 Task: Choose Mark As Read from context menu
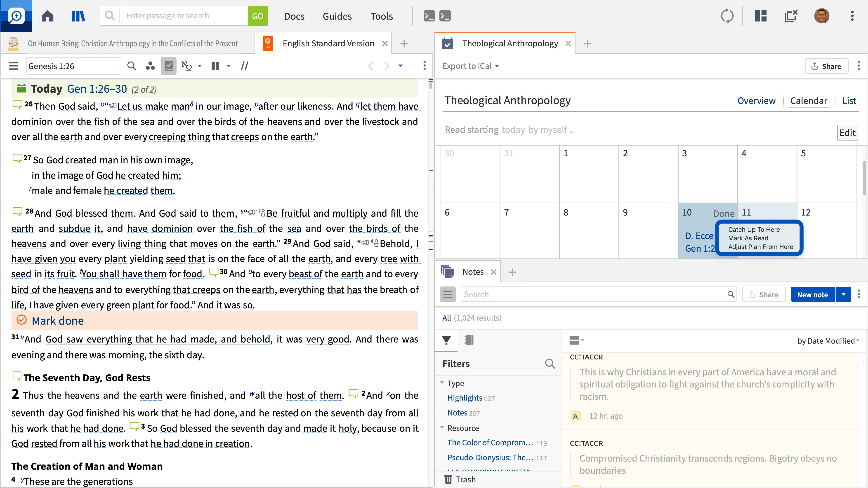(x=748, y=238)
